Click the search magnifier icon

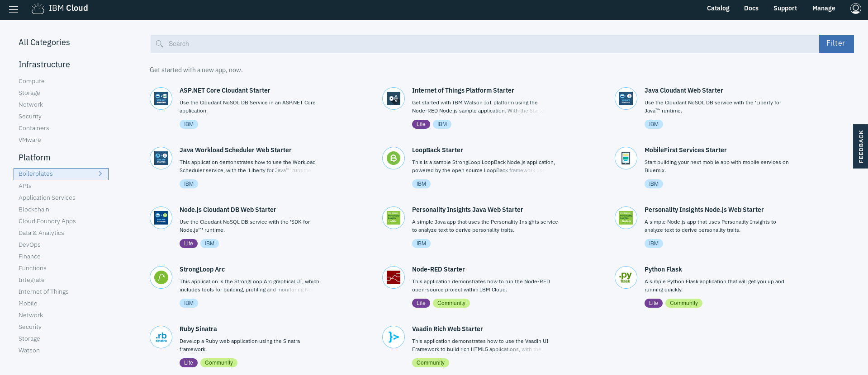click(x=159, y=44)
